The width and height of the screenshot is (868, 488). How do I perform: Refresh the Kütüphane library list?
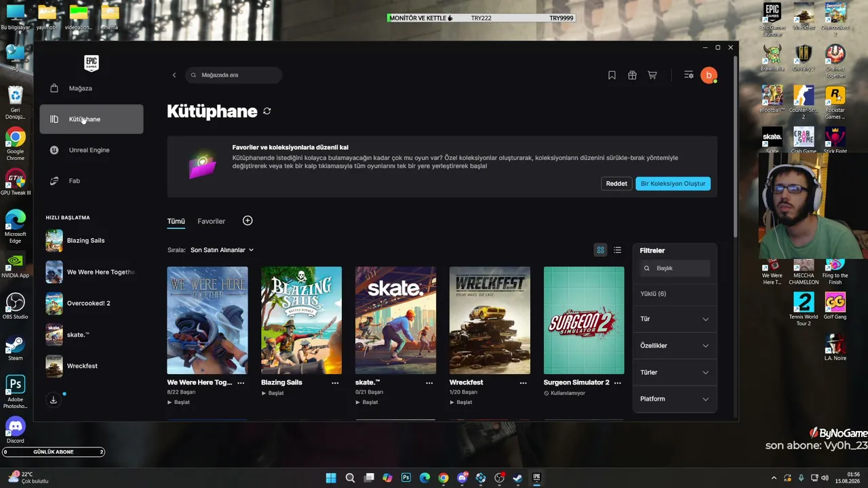point(267,111)
